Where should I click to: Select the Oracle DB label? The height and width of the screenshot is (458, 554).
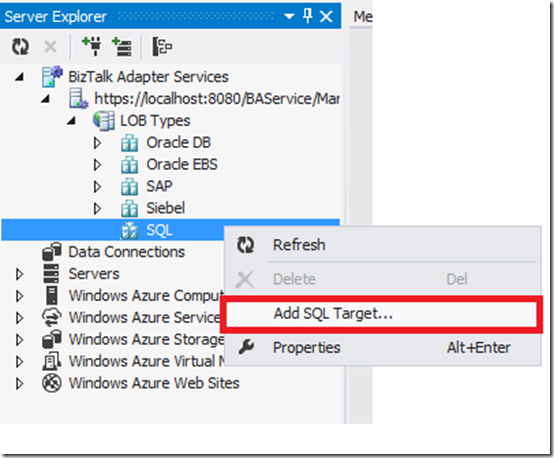[x=179, y=143]
